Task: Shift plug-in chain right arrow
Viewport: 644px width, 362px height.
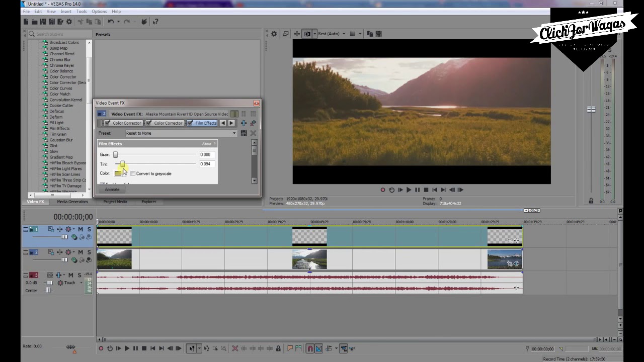Action: tap(231, 123)
